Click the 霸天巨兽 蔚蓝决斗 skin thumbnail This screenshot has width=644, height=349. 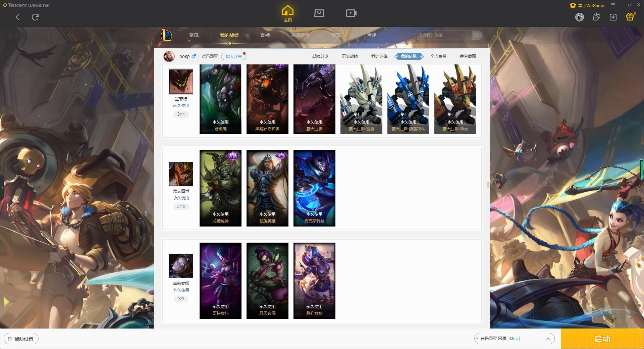coord(408,99)
